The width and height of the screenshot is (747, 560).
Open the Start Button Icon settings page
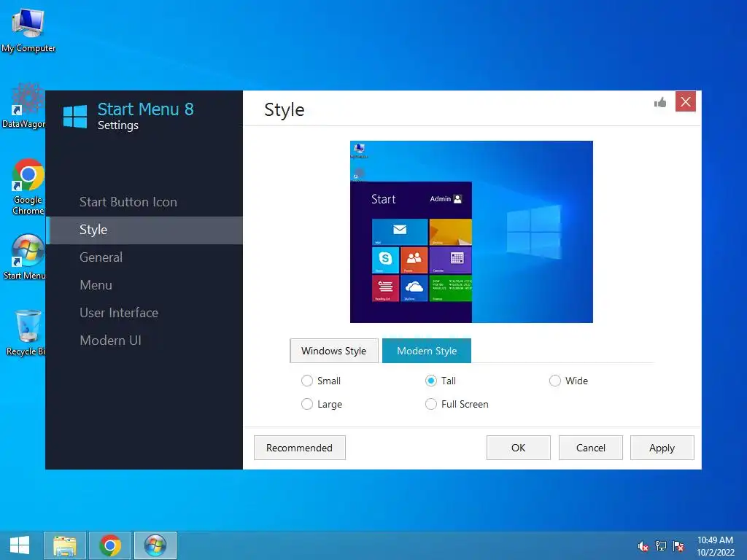(x=144, y=202)
